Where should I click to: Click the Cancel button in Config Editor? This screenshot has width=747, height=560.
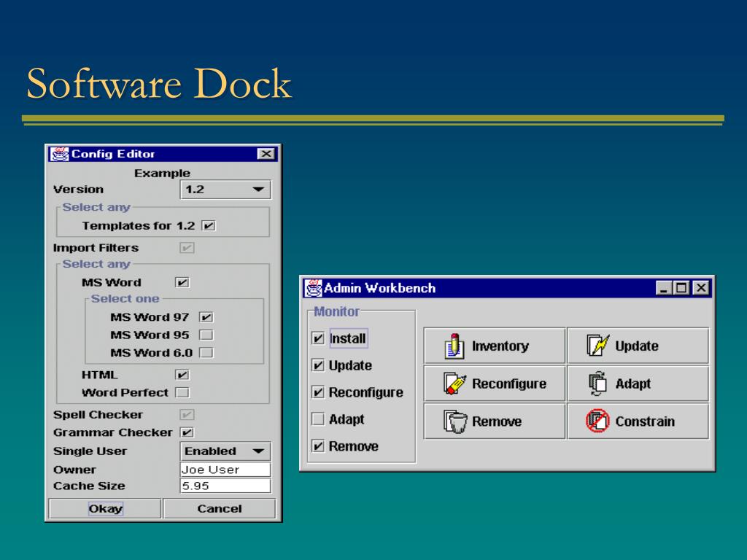click(219, 508)
